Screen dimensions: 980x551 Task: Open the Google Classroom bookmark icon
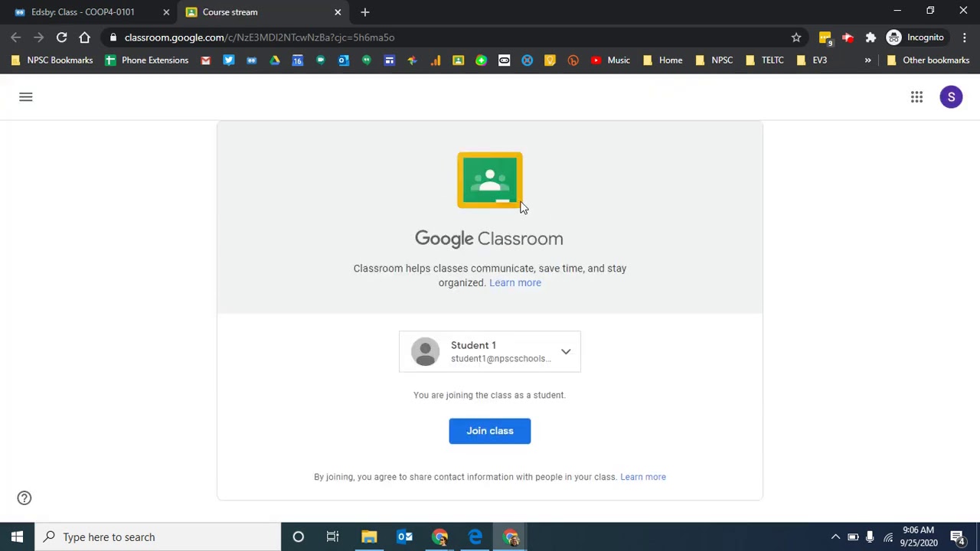tap(458, 60)
